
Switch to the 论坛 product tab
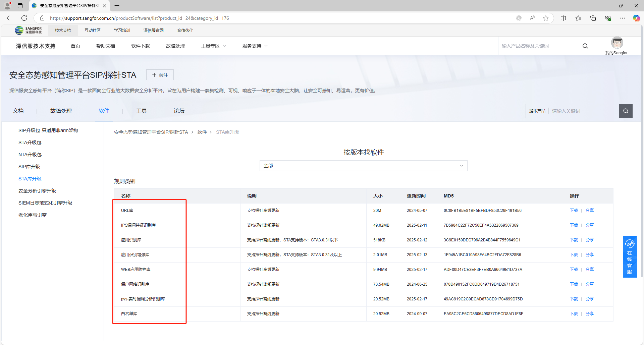pyautogui.click(x=179, y=111)
